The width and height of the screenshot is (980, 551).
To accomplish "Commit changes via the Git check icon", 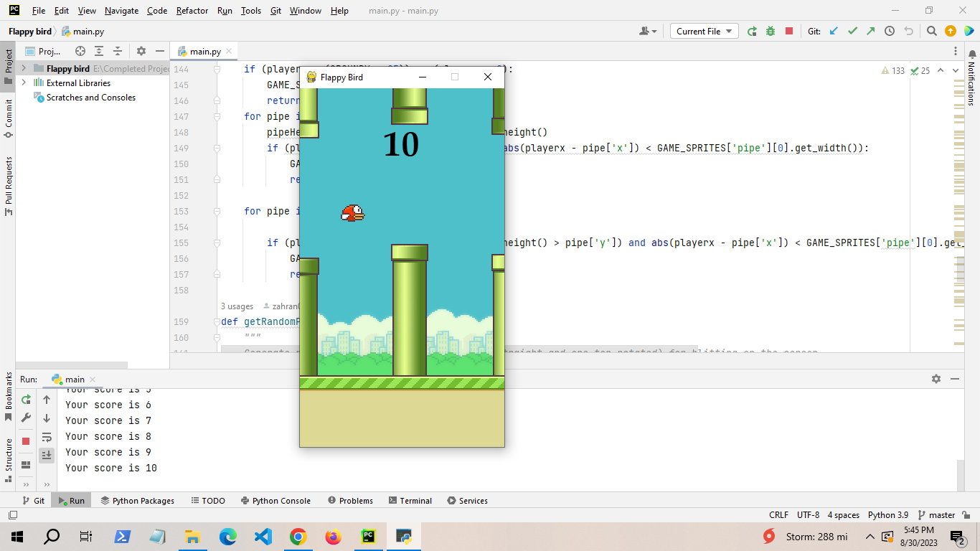I will pos(852,31).
